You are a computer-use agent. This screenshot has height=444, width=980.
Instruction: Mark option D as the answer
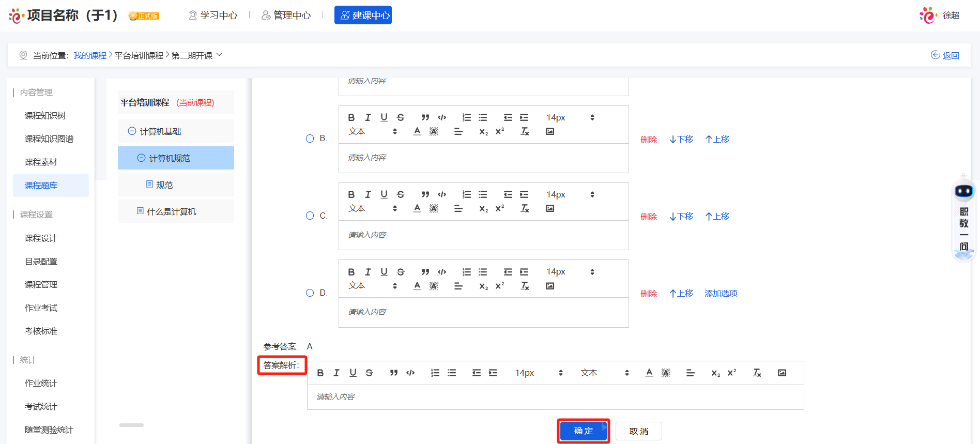coord(310,293)
